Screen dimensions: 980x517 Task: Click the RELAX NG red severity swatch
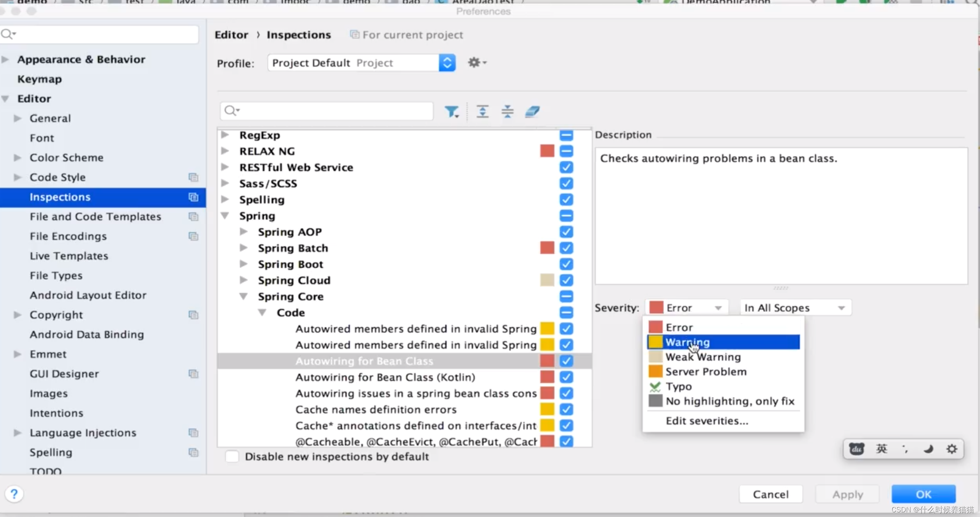pyautogui.click(x=547, y=151)
